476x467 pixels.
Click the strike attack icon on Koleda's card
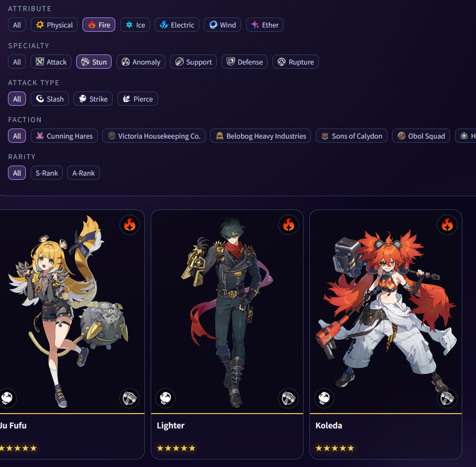click(x=324, y=398)
